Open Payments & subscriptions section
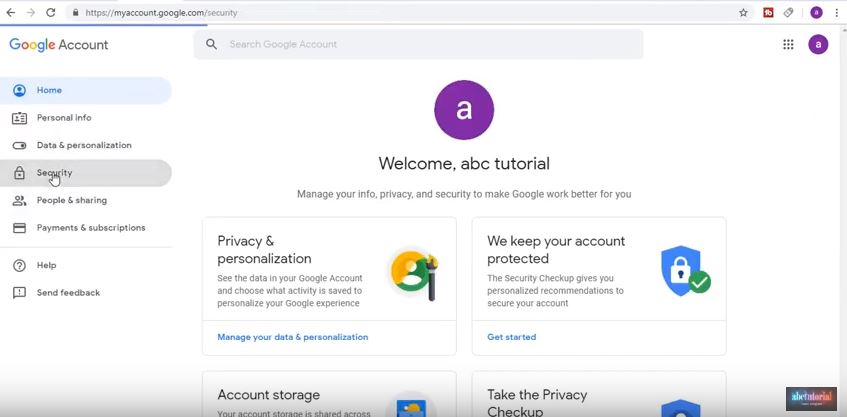 point(86,228)
